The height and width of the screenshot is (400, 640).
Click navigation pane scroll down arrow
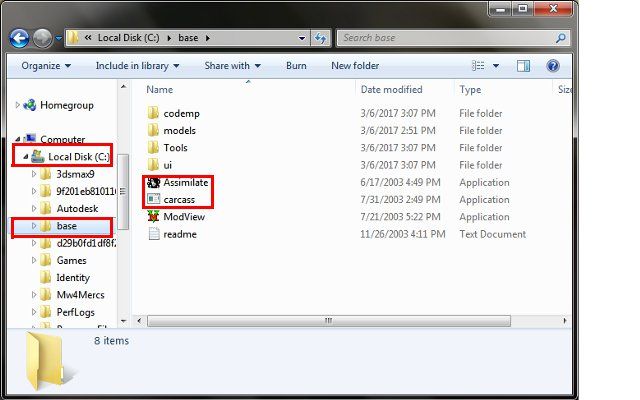tap(123, 321)
